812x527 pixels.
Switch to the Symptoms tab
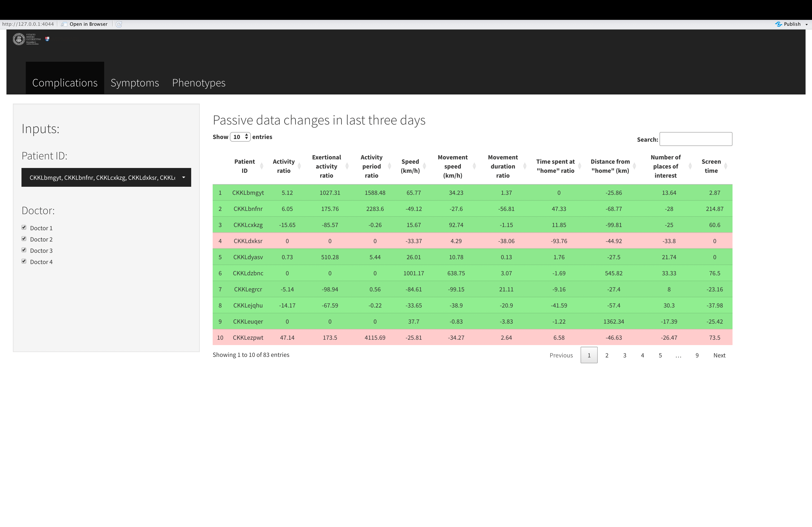coord(135,83)
